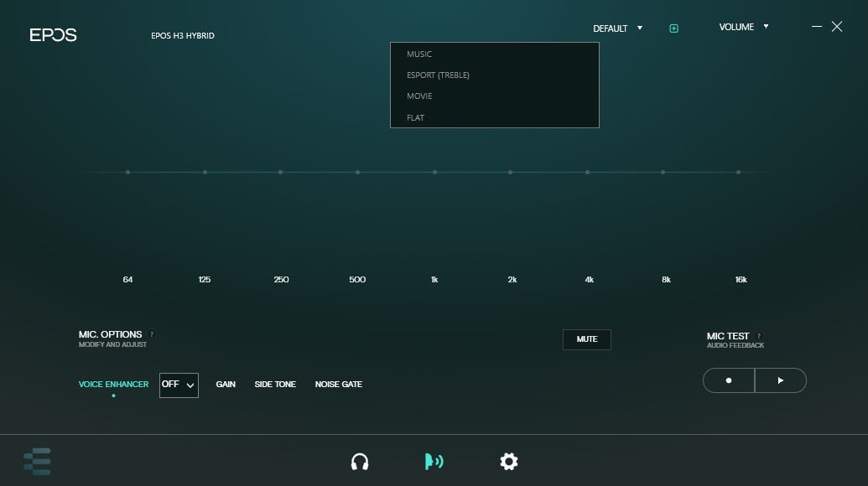This screenshot has height=486, width=868.
Task: Open the gear settings icon
Action: coord(508,462)
